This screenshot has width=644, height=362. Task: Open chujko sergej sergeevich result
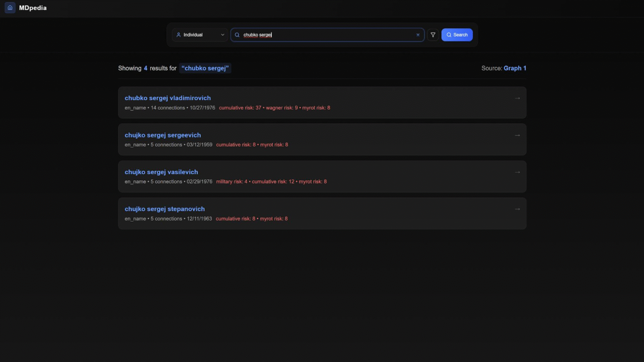click(322, 140)
